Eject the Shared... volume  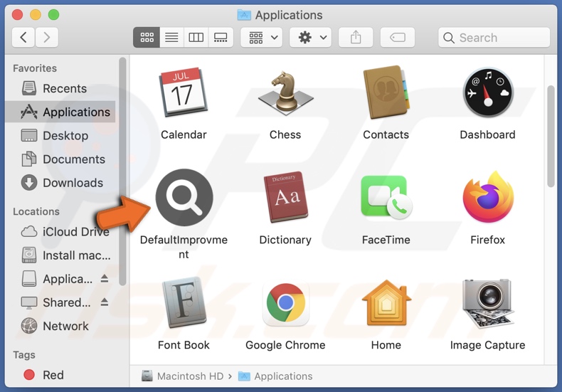(105, 302)
